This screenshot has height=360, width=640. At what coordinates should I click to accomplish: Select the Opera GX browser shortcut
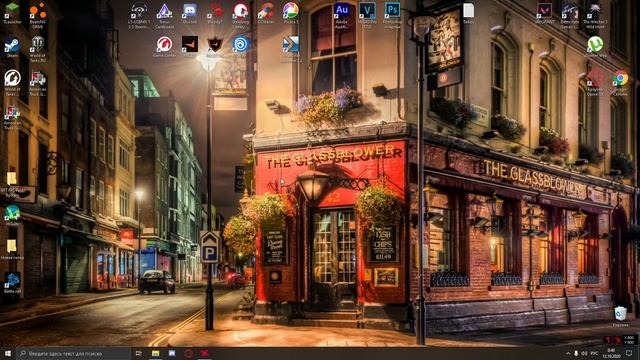[x=595, y=78]
